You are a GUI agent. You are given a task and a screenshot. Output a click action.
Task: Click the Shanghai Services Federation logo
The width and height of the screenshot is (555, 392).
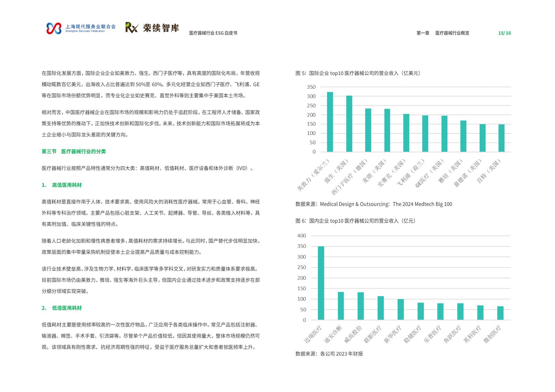pos(81,28)
